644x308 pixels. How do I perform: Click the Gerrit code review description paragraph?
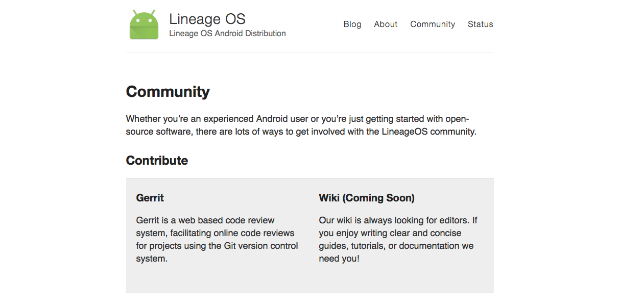217,239
